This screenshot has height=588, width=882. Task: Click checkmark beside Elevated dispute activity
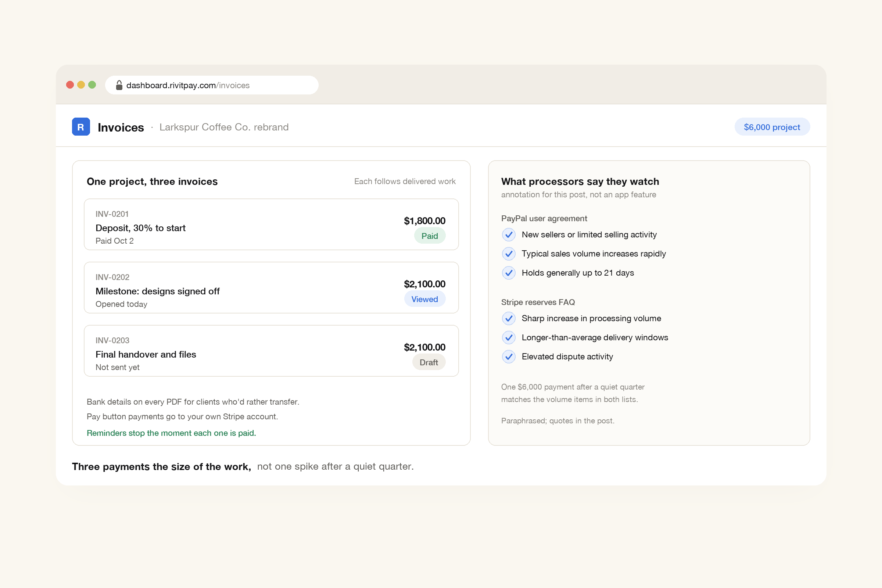[x=509, y=356]
